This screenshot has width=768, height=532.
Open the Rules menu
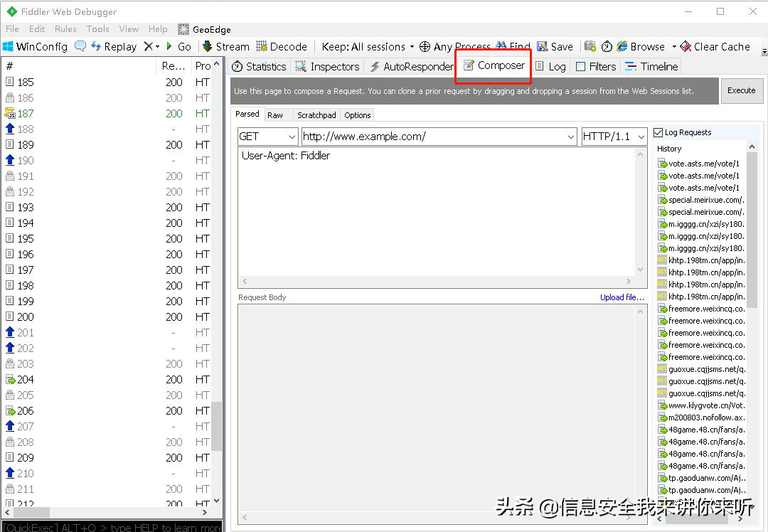tap(65, 29)
